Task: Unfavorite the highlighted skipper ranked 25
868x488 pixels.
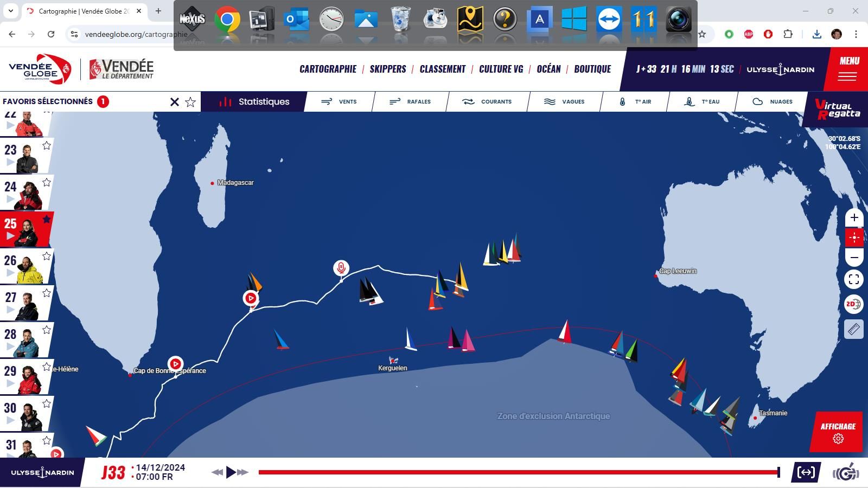Action: (x=47, y=219)
